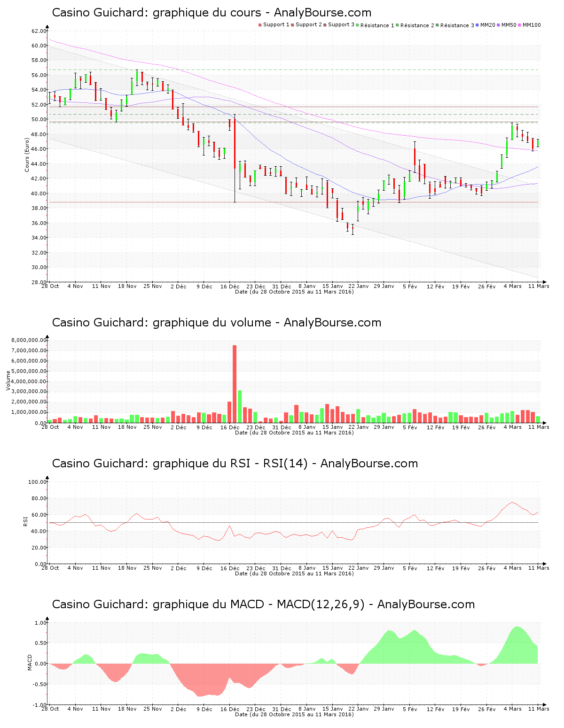The image size is (564, 728).
Task: Click the 4,000,000.00 volume axis value
Action: tap(29, 381)
